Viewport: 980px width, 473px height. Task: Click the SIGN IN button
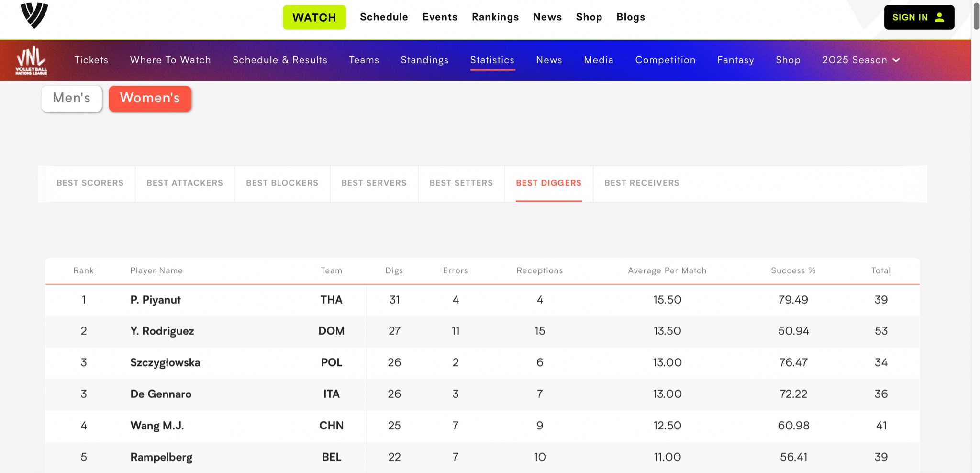pyautogui.click(x=919, y=17)
